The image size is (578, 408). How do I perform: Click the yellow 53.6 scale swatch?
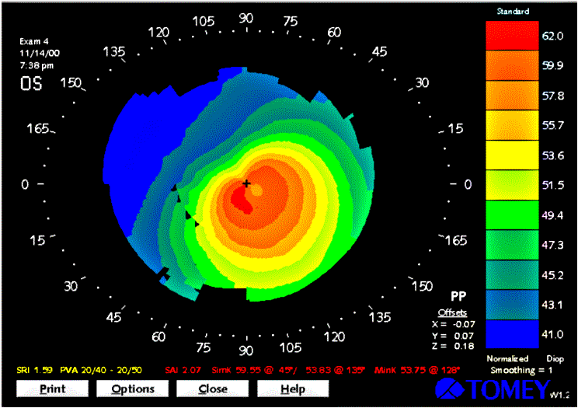coord(512,155)
